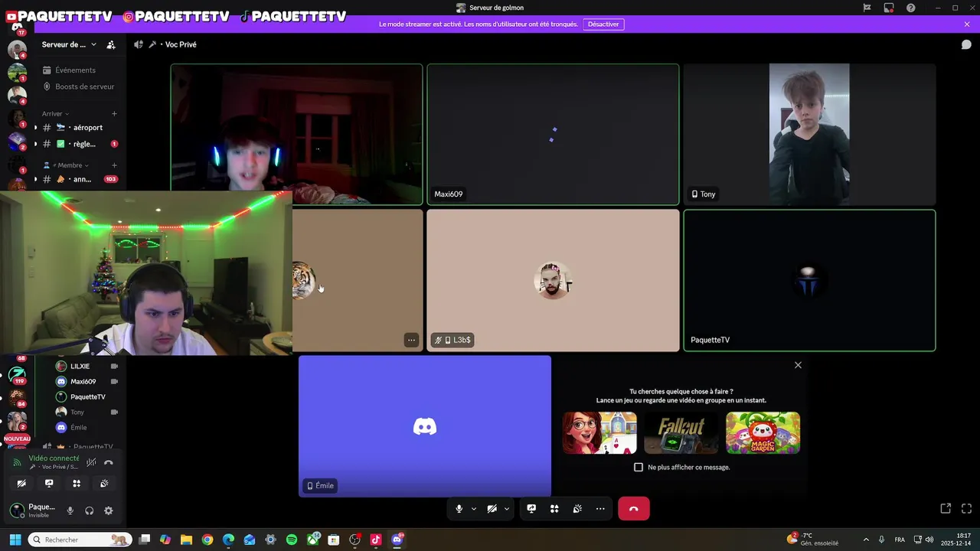Screen dimensions: 980x551
Task: Open activities icon in bottom call controls
Action: pos(554,508)
